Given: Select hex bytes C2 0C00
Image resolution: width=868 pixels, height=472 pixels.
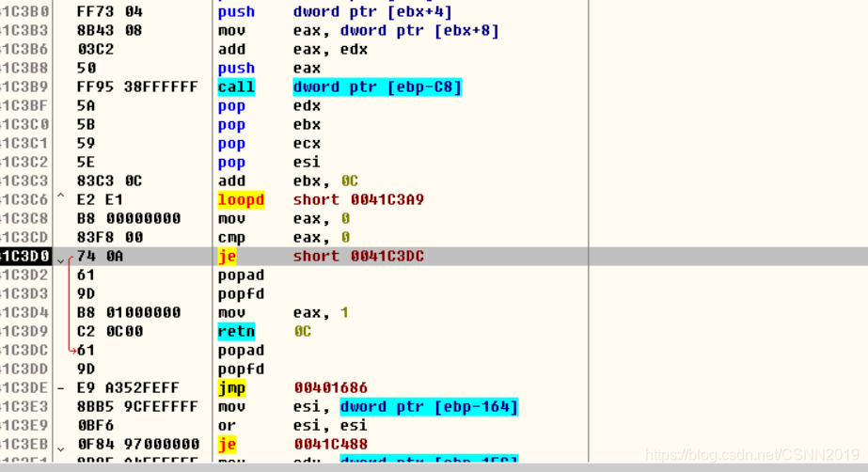Looking at the screenshot, I should [x=110, y=332].
